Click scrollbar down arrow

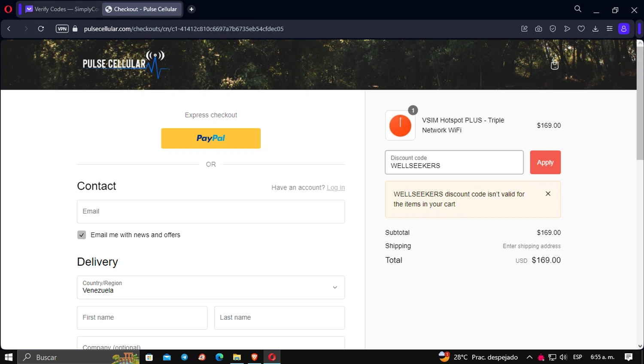[640, 346]
